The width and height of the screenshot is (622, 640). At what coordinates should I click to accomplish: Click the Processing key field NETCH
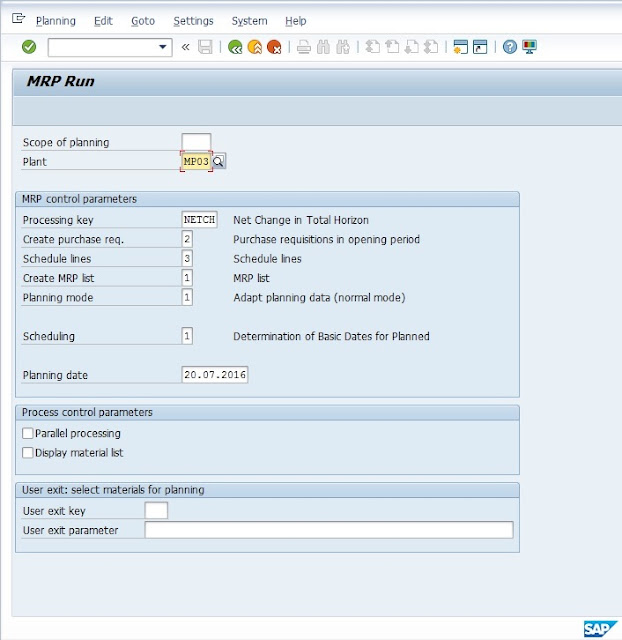[199, 220]
